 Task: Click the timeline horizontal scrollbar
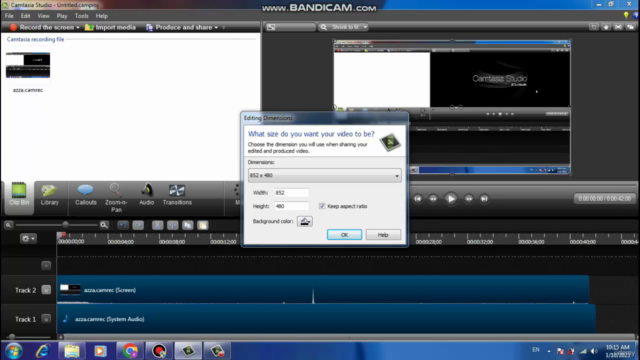348,337
